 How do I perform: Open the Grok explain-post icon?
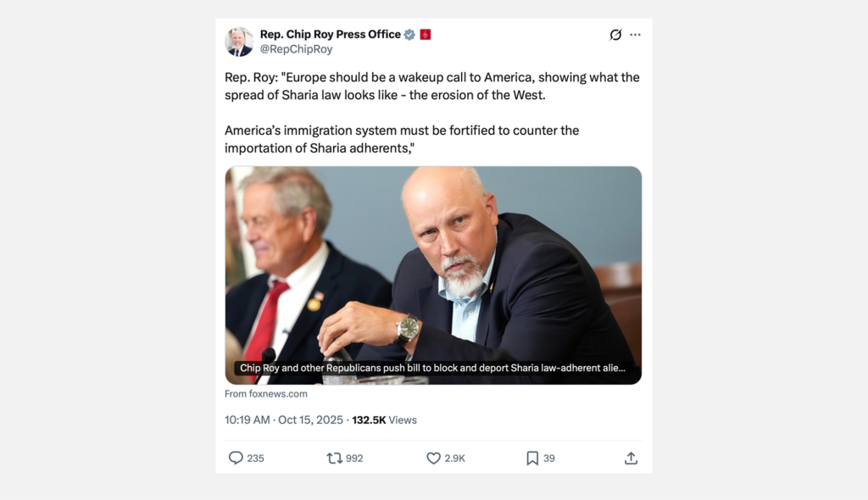pyautogui.click(x=615, y=35)
